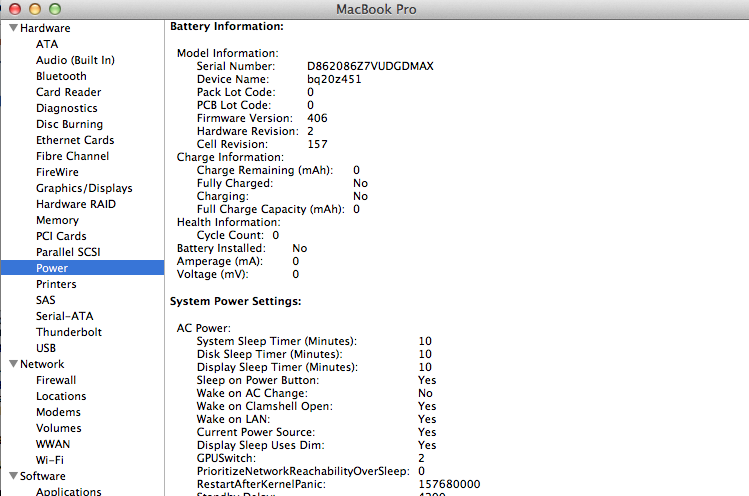The image size is (749, 496).
Task: Open Wi-Fi network entry
Action: (50, 460)
